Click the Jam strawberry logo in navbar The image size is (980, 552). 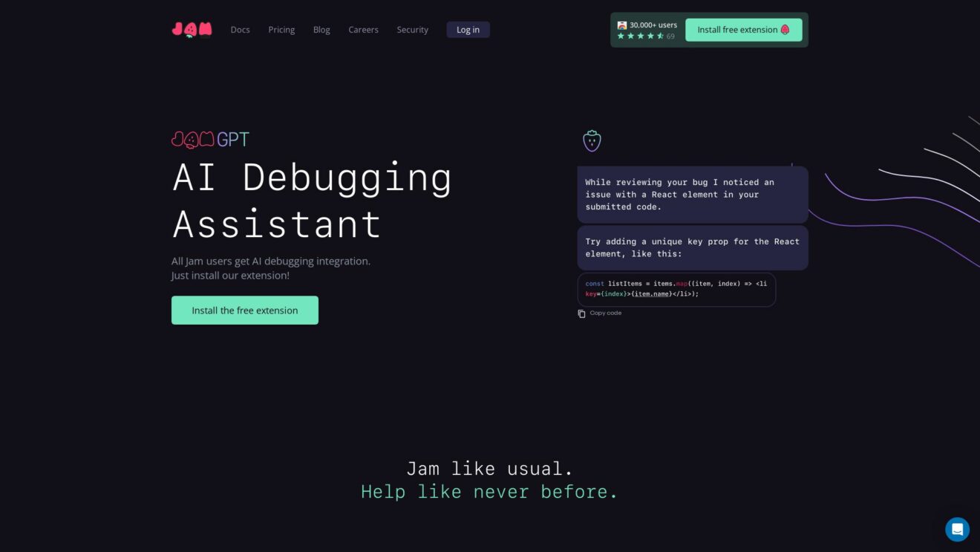(x=192, y=30)
